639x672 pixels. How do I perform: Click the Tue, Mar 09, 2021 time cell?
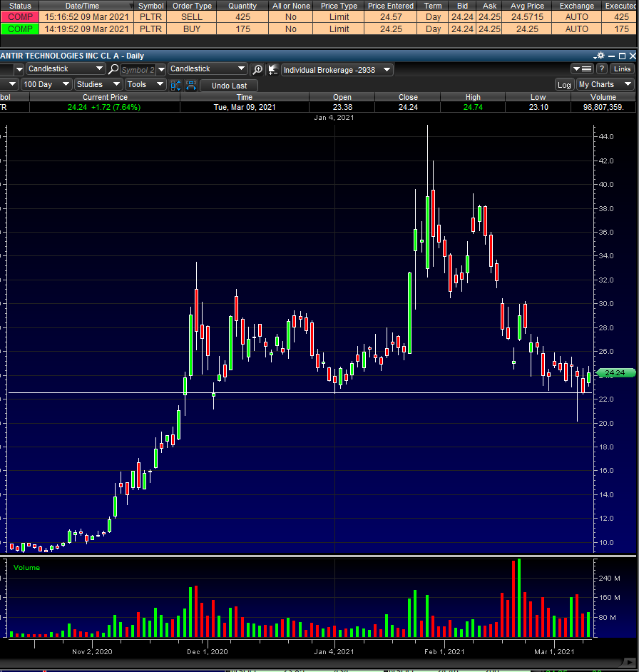click(245, 107)
